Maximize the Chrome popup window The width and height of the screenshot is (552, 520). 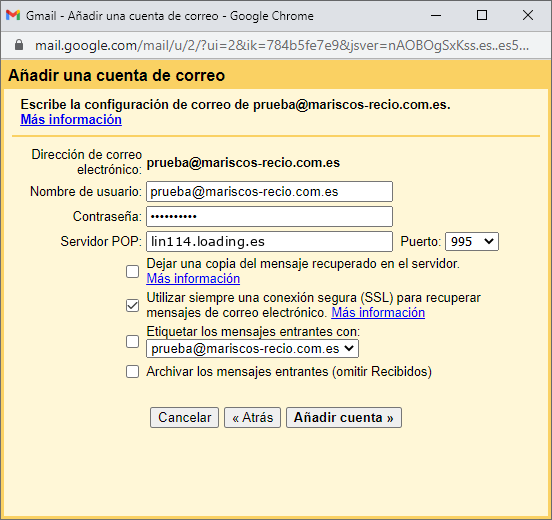pos(482,15)
